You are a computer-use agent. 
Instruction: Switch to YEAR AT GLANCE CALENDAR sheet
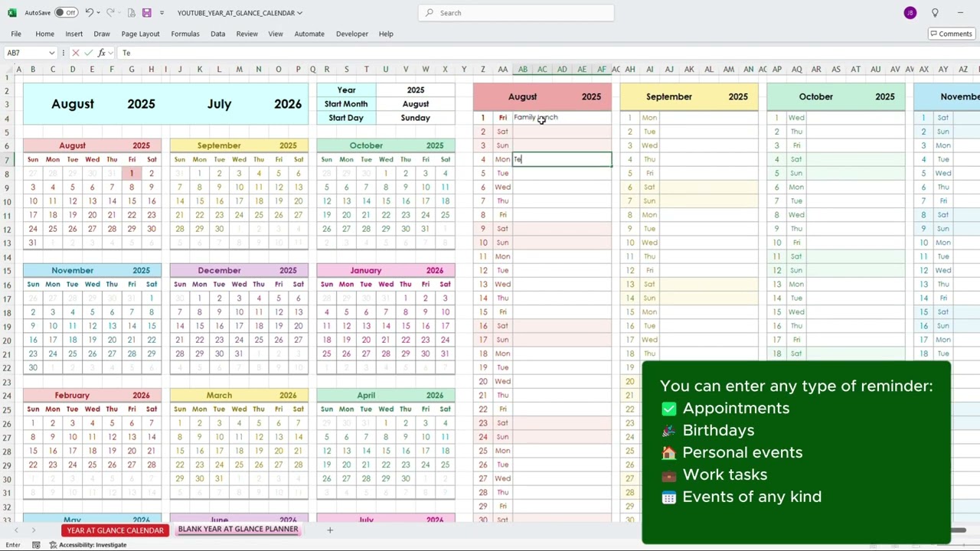point(115,530)
